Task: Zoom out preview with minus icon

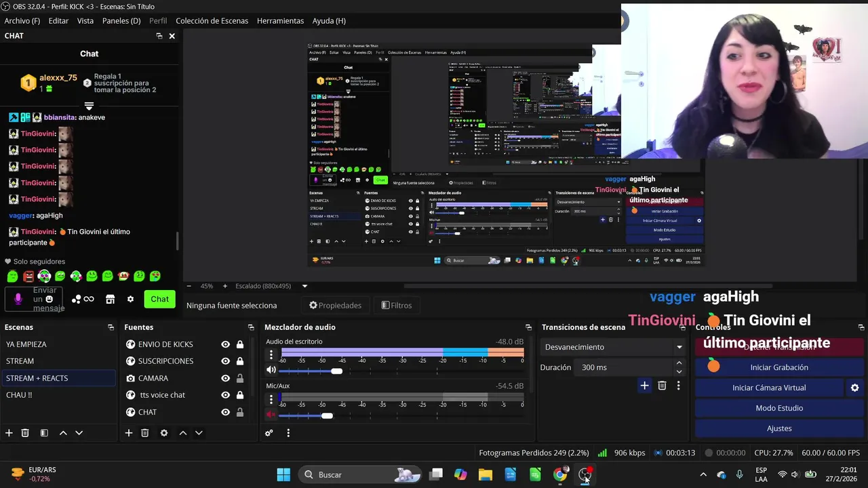Action: pyautogui.click(x=189, y=286)
